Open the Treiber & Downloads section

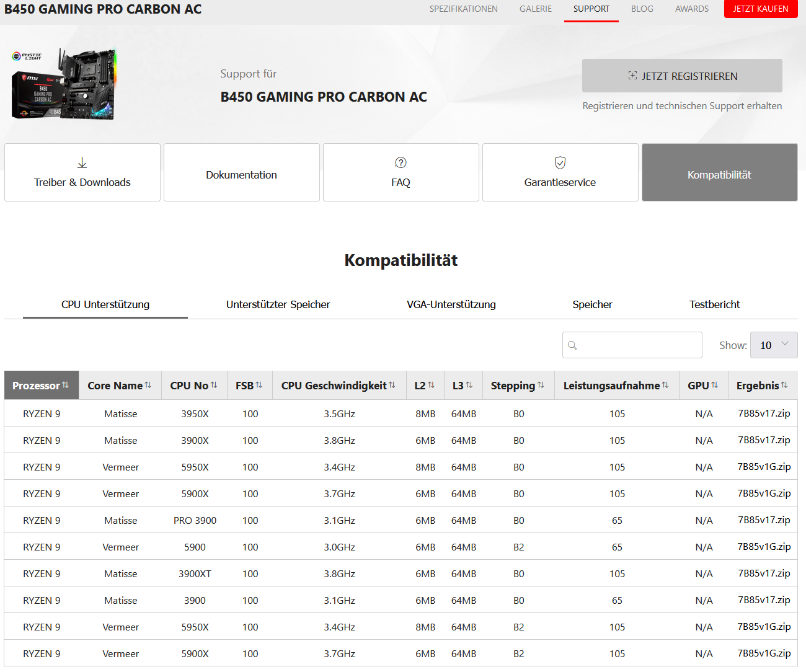82,172
